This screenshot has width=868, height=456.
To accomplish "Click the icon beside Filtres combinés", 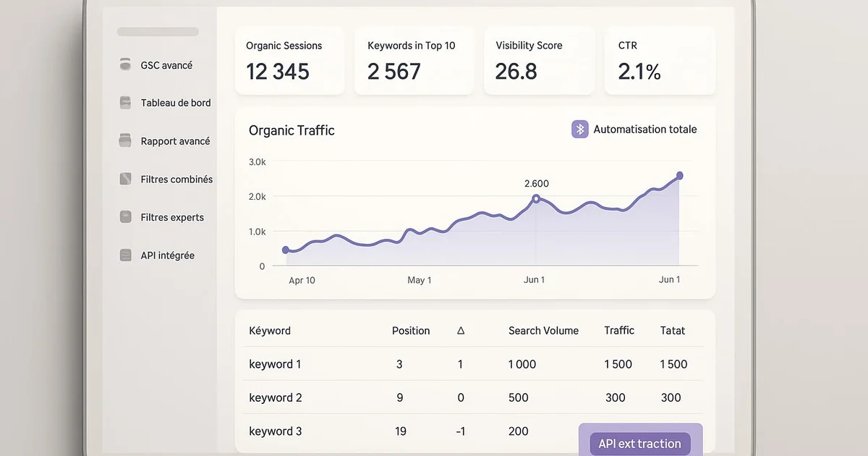I will click(125, 179).
